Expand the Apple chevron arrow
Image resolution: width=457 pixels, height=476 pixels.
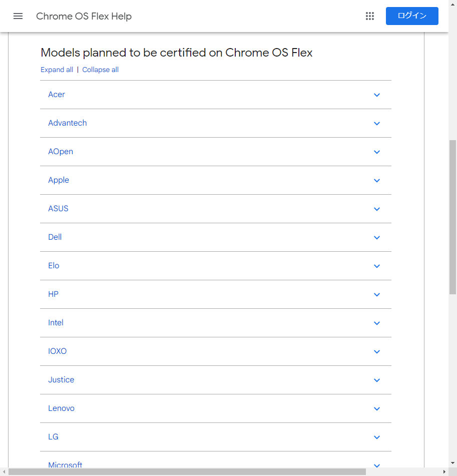coord(376,181)
